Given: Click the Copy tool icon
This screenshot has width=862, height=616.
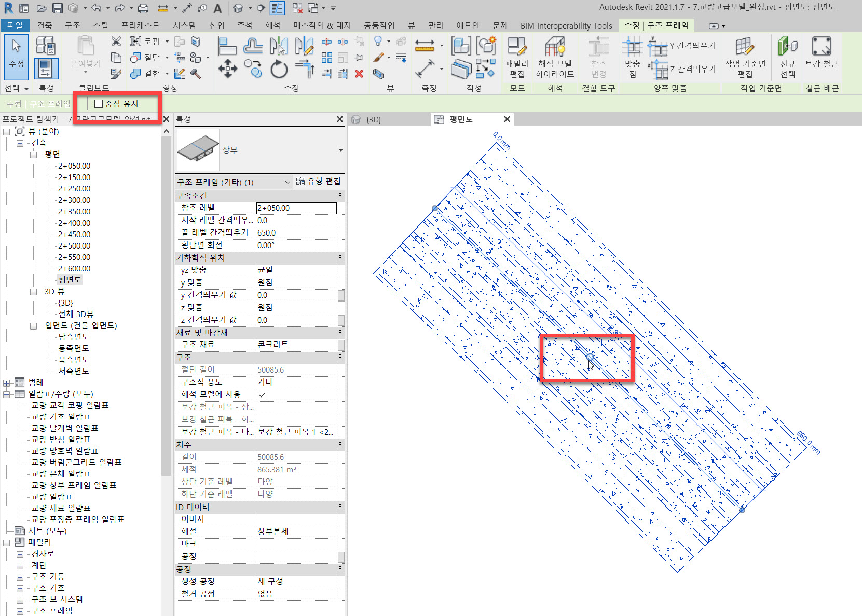Looking at the screenshot, I should pyautogui.click(x=253, y=69).
